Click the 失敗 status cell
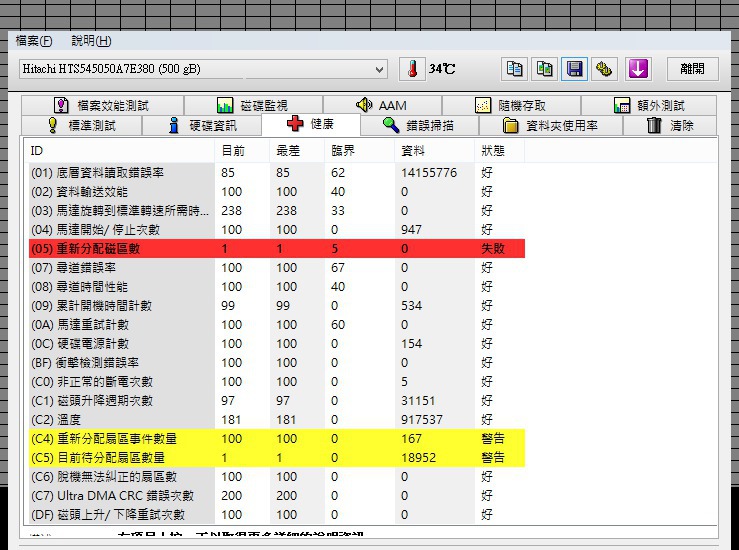739x550 pixels. tap(493, 248)
